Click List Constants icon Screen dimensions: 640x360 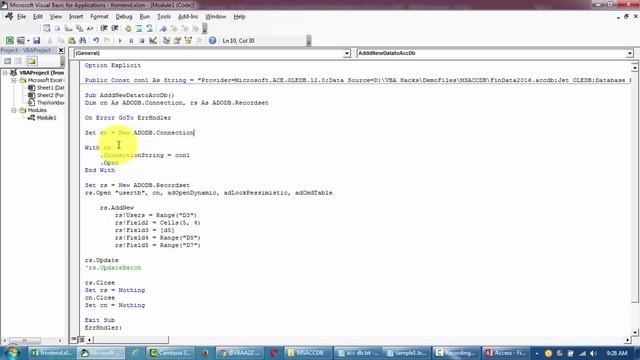[58, 28]
